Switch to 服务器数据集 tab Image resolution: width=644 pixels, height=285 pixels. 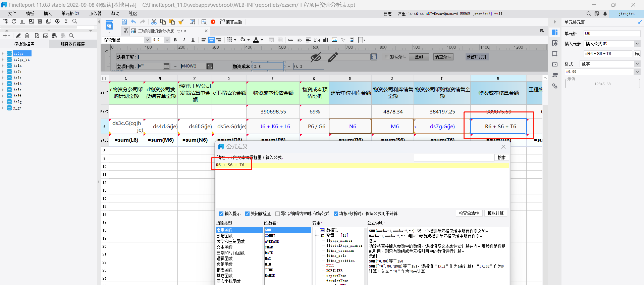(73, 44)
